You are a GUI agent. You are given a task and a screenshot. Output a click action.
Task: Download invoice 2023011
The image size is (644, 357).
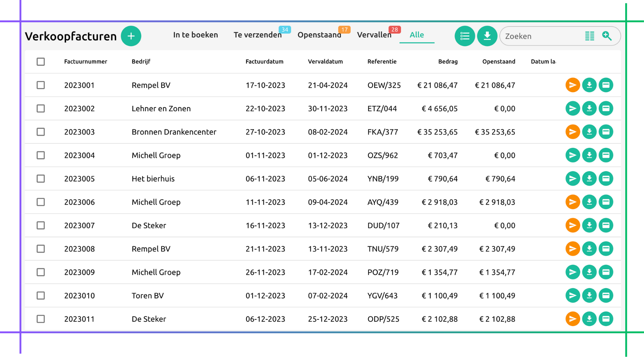tap(589, 319)
